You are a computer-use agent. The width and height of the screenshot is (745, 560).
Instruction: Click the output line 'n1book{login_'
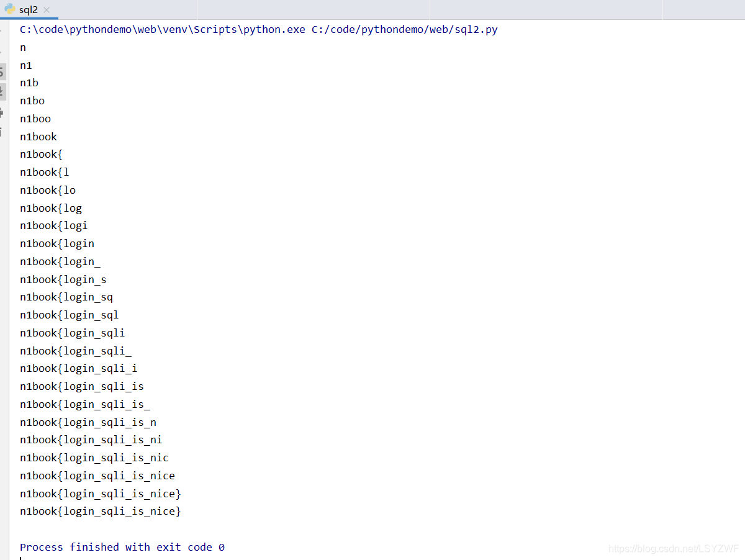pyautogui.click(x=60, y=261)
